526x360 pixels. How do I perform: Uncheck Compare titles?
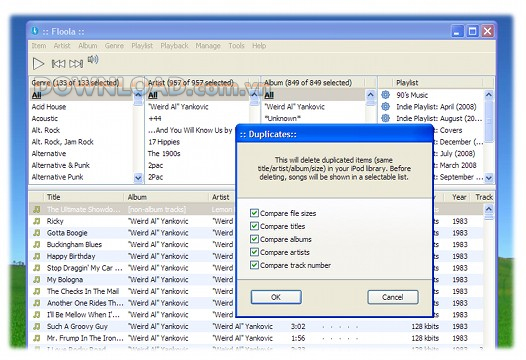point(254,226)
